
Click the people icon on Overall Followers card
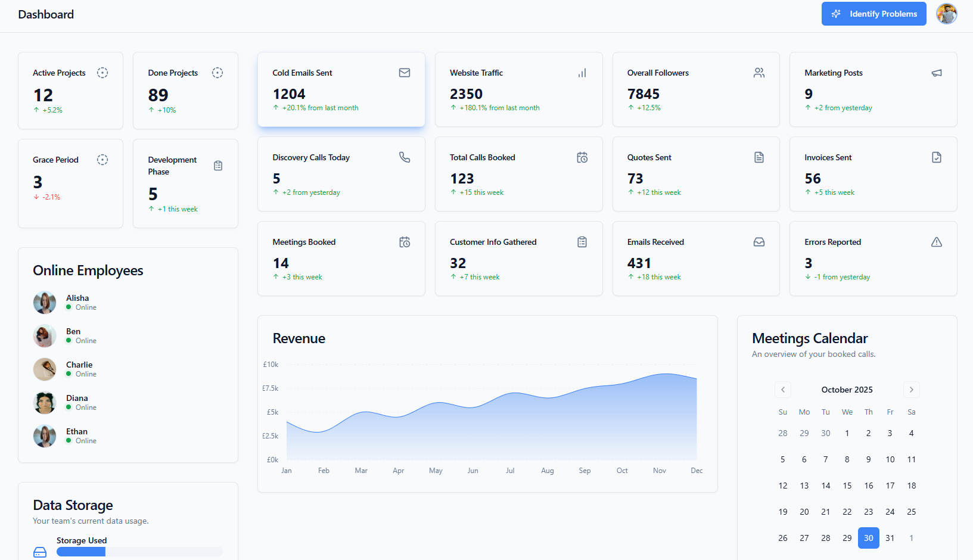pyautogui.click(x=759, y=73)
